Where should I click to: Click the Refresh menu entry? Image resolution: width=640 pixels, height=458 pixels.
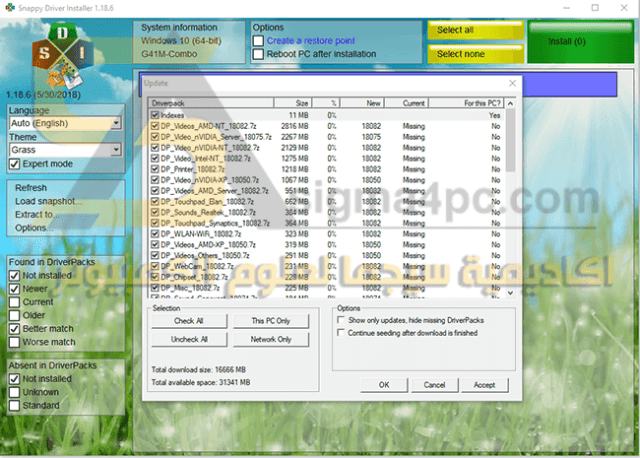coord(31,188)
